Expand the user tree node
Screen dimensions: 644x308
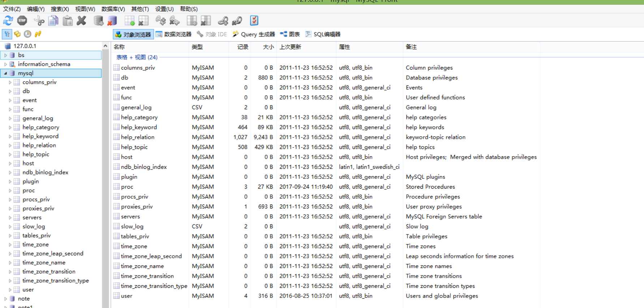tap(10, 290)
